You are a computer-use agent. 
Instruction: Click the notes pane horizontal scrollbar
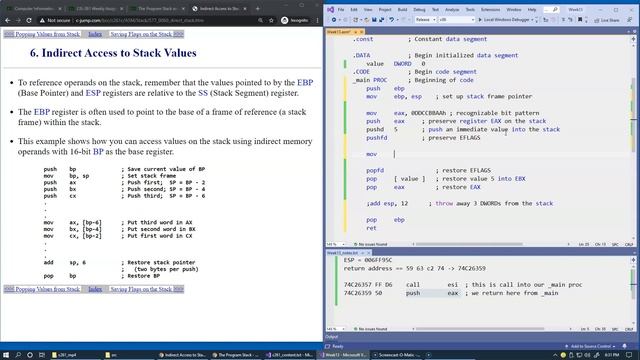point(480,329)
